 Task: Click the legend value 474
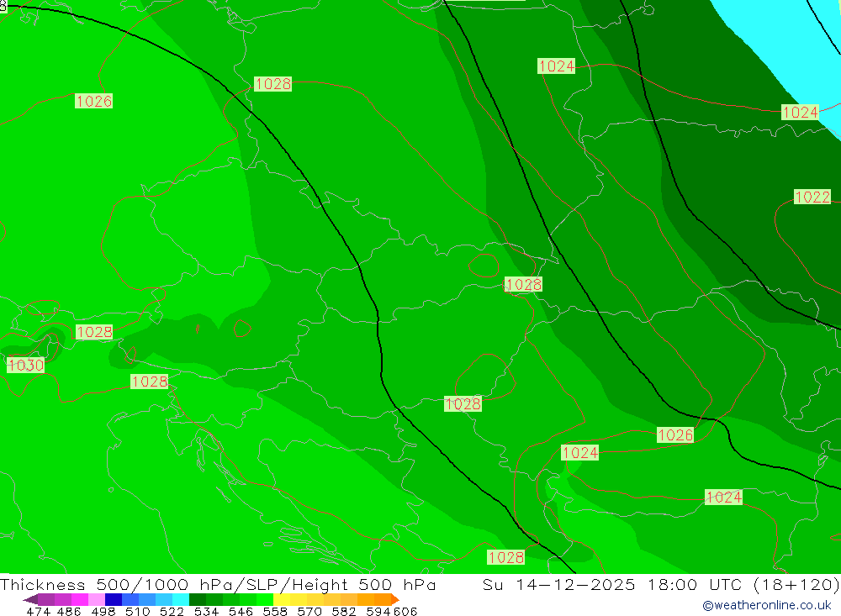tap(39, 611)
